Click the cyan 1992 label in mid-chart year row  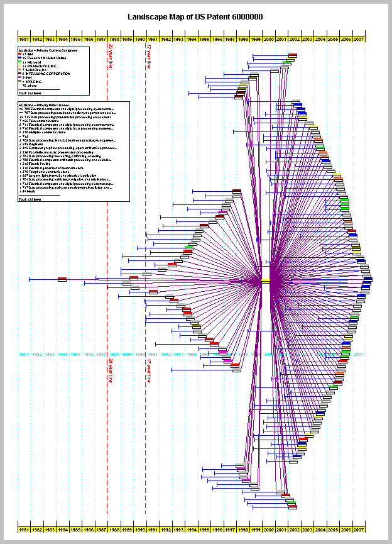pyautogui.click(x=166, y=354)
